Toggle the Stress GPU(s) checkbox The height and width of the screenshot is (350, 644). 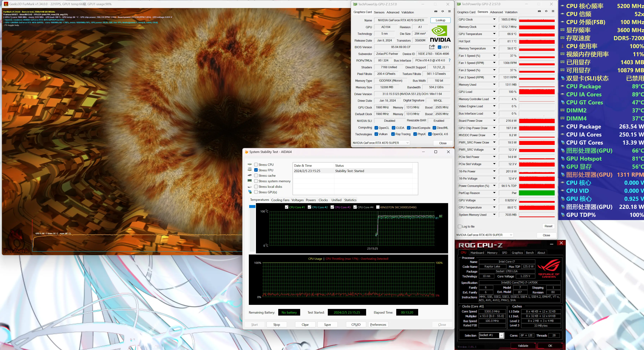point(256,192)
